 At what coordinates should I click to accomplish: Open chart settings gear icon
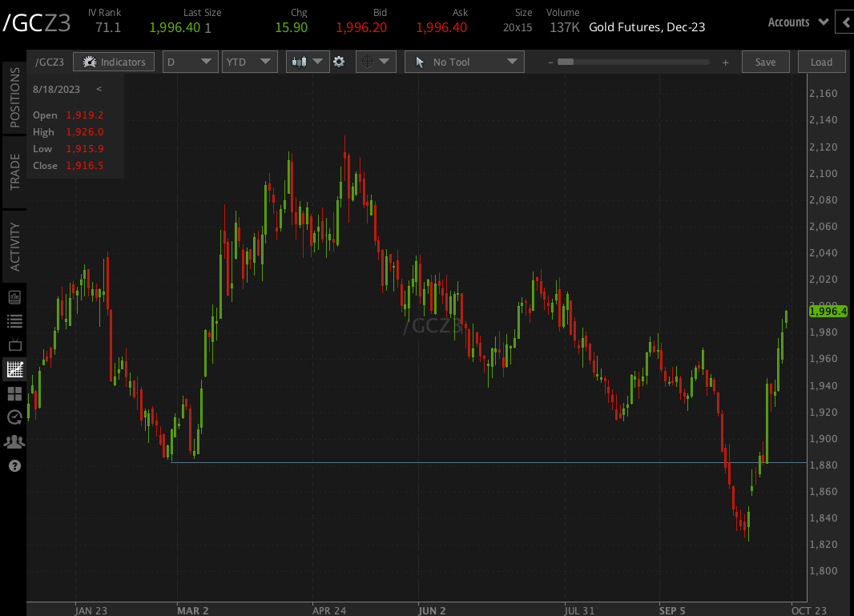point(339,62)
